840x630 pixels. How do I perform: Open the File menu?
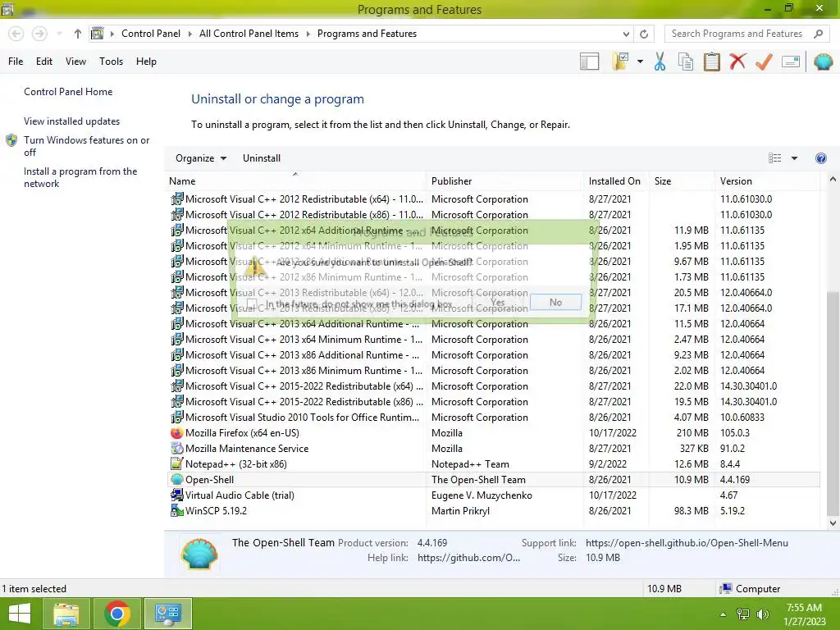tap(16, 62)
